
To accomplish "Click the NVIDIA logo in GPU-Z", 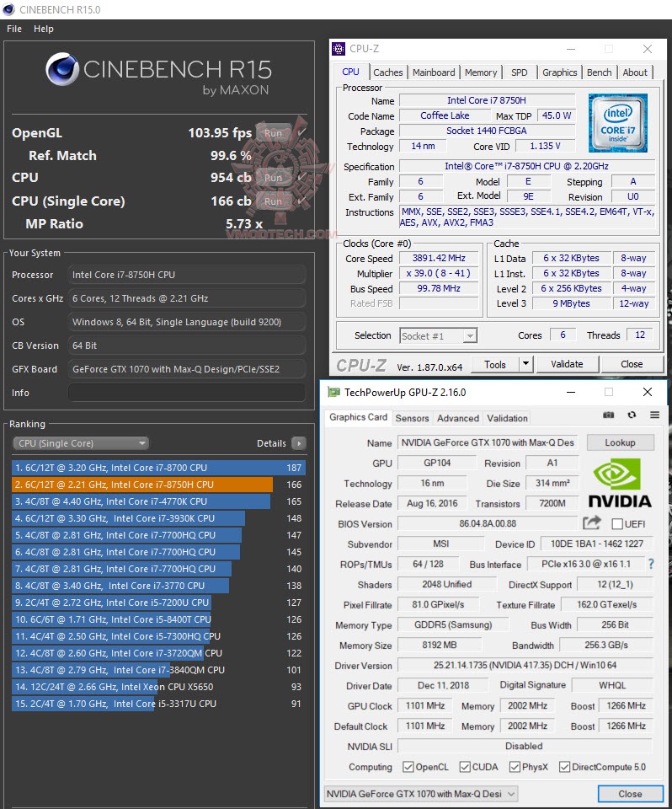I will click(620, 483).
